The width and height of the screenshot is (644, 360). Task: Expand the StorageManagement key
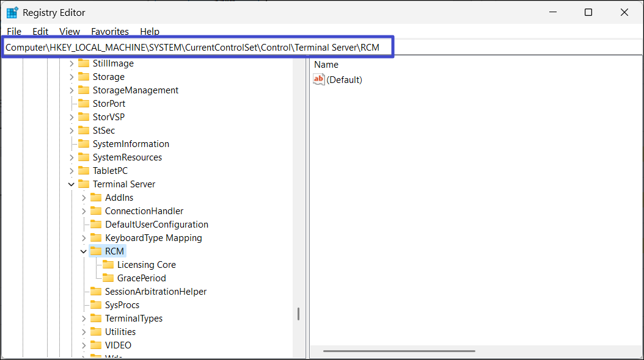(x=71, y=90)
